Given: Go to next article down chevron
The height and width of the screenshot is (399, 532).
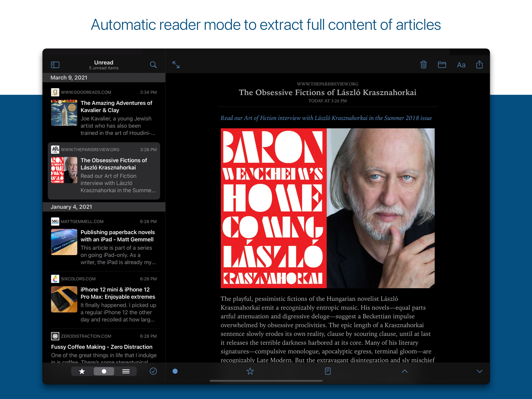Looking at the screenshot, I should pyautogui.click(x=479, y=371).
